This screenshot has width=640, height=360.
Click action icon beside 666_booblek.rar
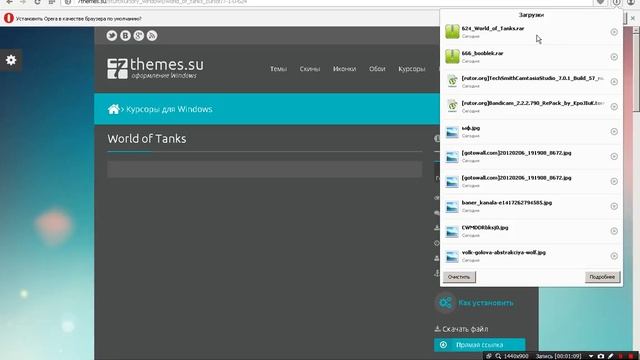614,57
